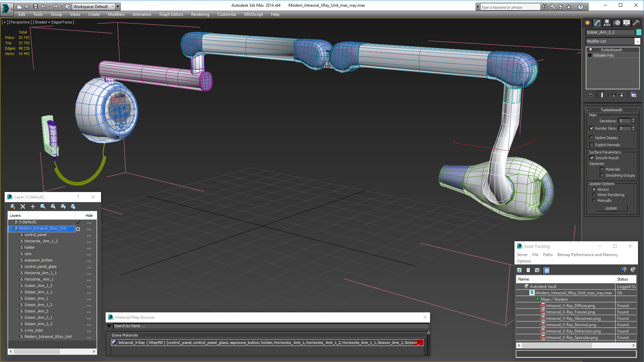Click Refresh icon in Asset Tracking

tap(519, 270)
